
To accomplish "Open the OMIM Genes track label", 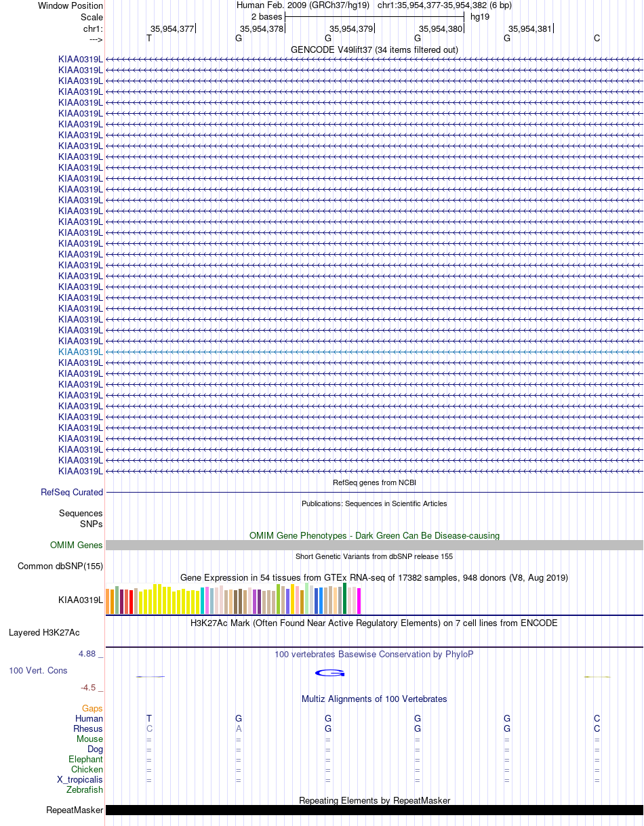I will click(x=77, y=545).
